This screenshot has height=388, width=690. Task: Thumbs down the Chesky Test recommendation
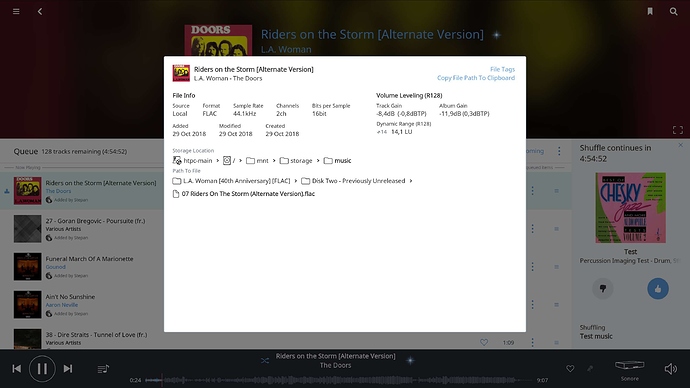(603, 289)
